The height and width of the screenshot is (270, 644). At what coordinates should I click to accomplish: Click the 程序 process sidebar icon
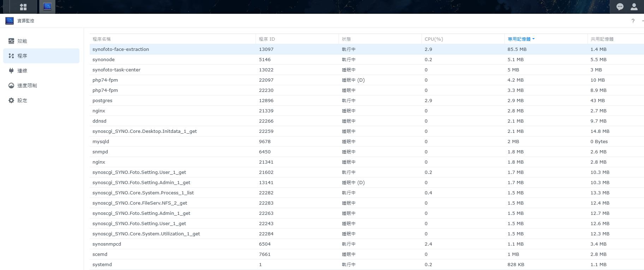[x=11, y=56]
